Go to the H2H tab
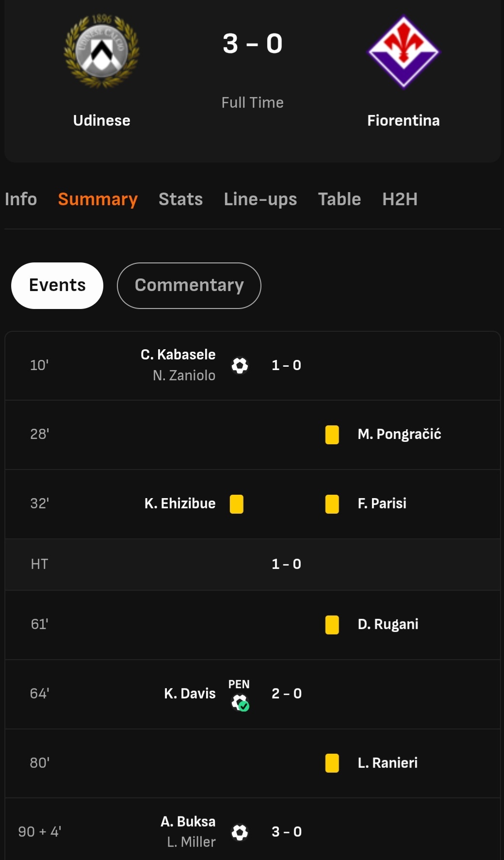The image size is (504, 860). (400, 199)
